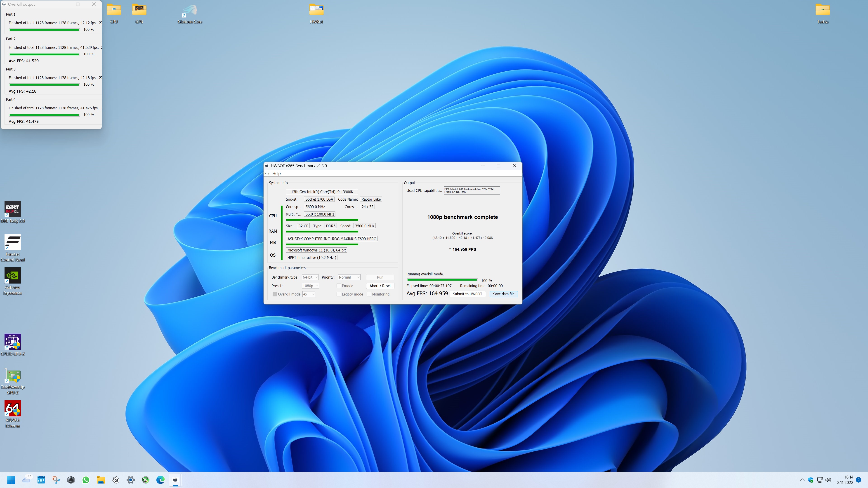Toggle the Overkill mode checkbox
Screen dimensions: 868x488
(x=275, y=294)
